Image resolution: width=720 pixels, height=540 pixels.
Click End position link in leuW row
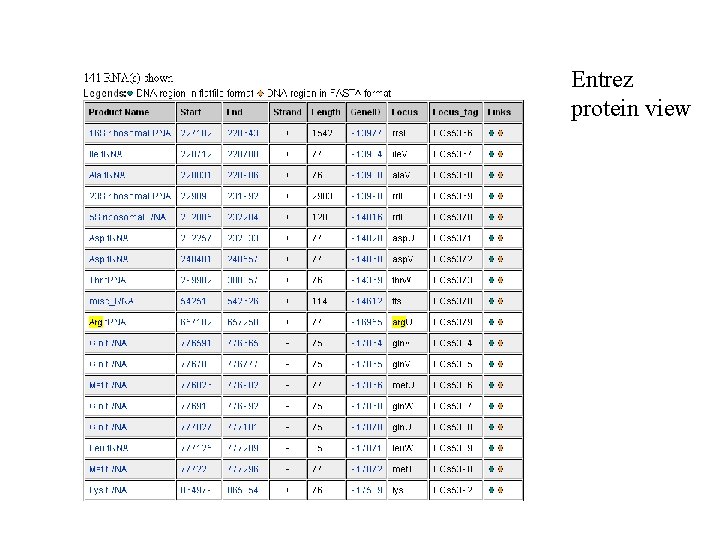(x=243, y=448)
